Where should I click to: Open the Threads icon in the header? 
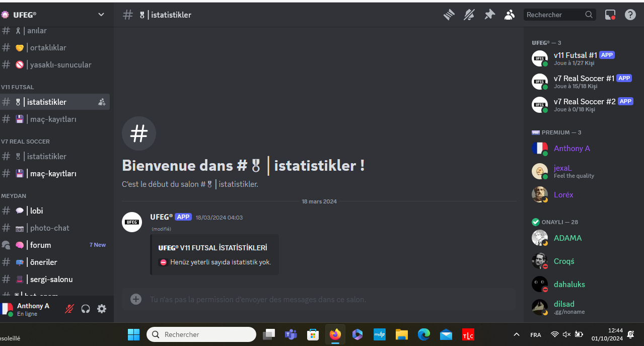pos(449,15)
